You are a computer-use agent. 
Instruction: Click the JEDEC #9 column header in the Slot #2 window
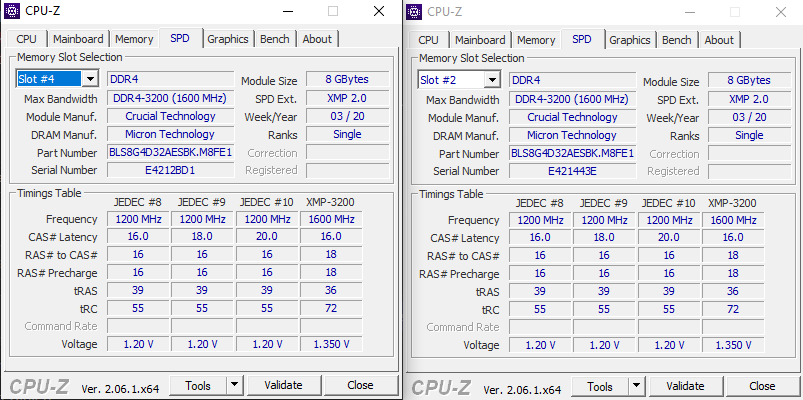click(x=604, y=203)
